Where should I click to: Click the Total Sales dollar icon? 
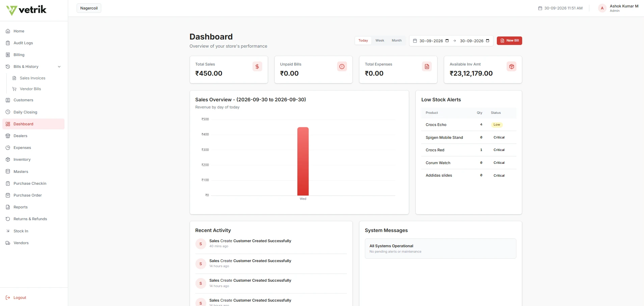257,67
